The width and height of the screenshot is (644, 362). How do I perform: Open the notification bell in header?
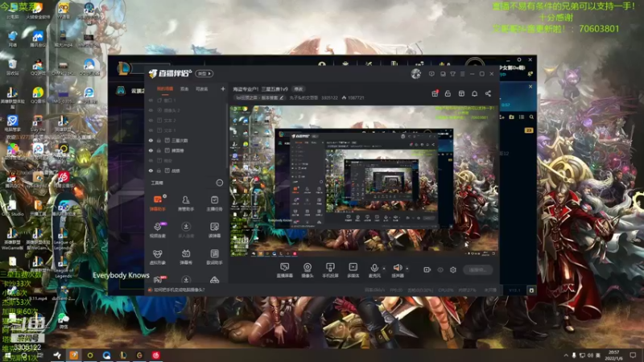pyautogui.click(x=474, y=93)
